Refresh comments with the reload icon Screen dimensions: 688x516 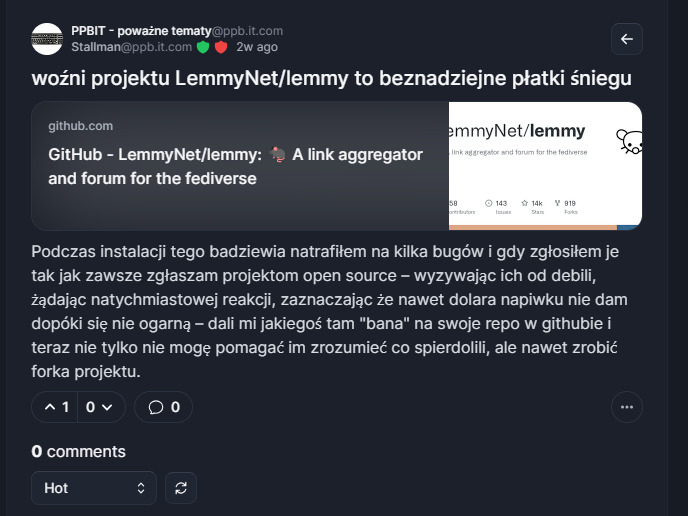click(181, 488)
